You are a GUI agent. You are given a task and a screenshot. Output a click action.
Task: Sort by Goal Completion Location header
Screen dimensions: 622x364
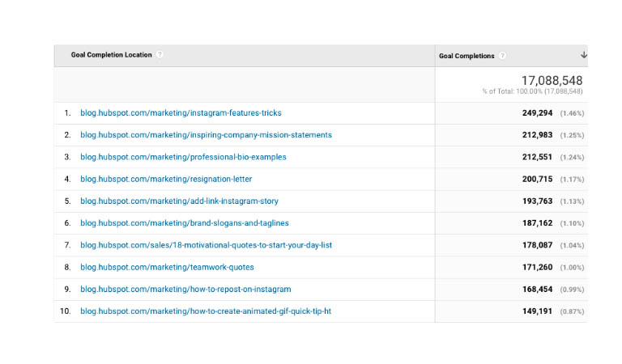click(x=112, y=55)
